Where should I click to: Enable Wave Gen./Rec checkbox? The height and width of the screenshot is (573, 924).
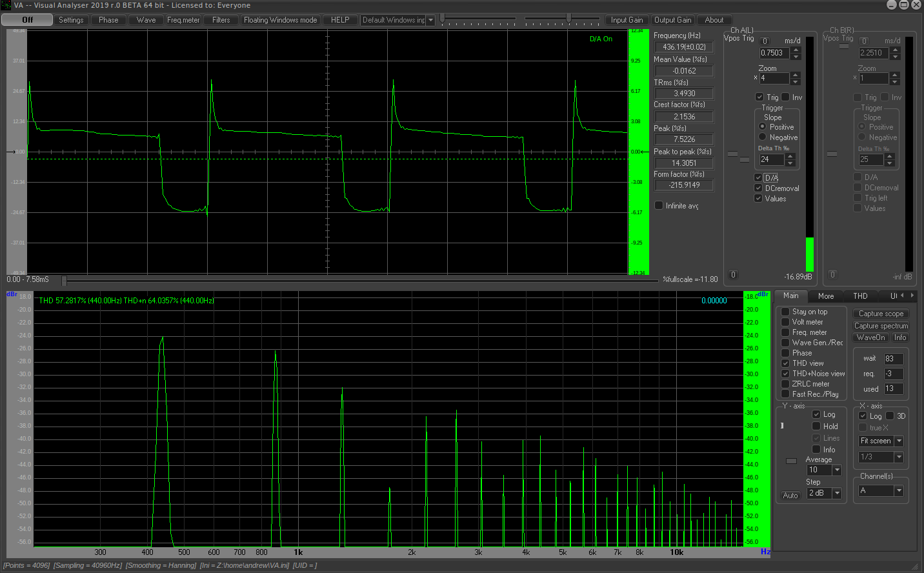(x=785, y=343)
